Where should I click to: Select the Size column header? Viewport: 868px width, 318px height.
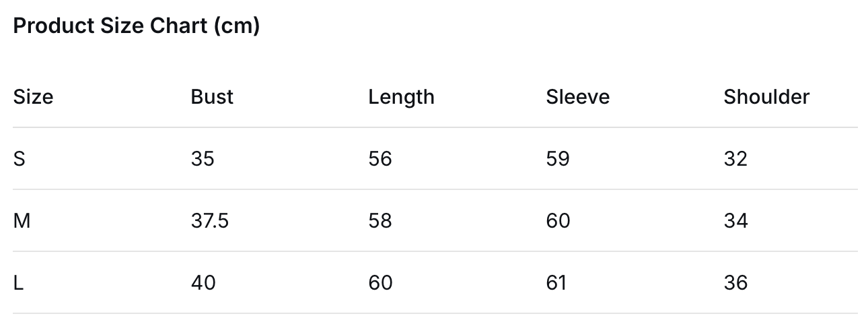click(33, 97)
